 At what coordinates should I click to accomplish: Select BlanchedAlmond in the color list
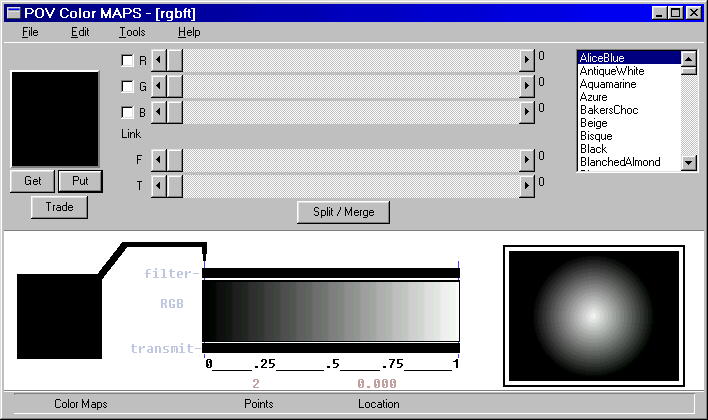[629, 162]
